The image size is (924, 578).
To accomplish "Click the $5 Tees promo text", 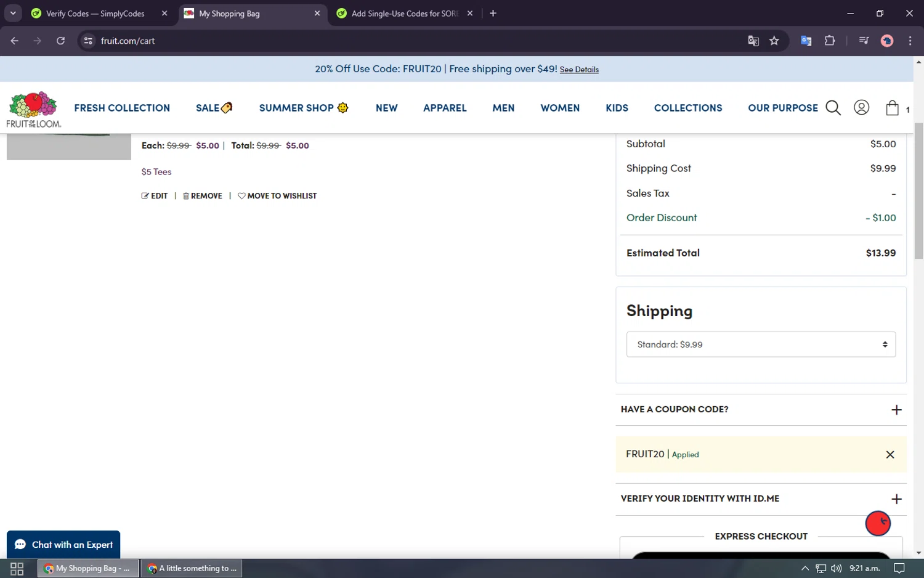I will (156, 172).
